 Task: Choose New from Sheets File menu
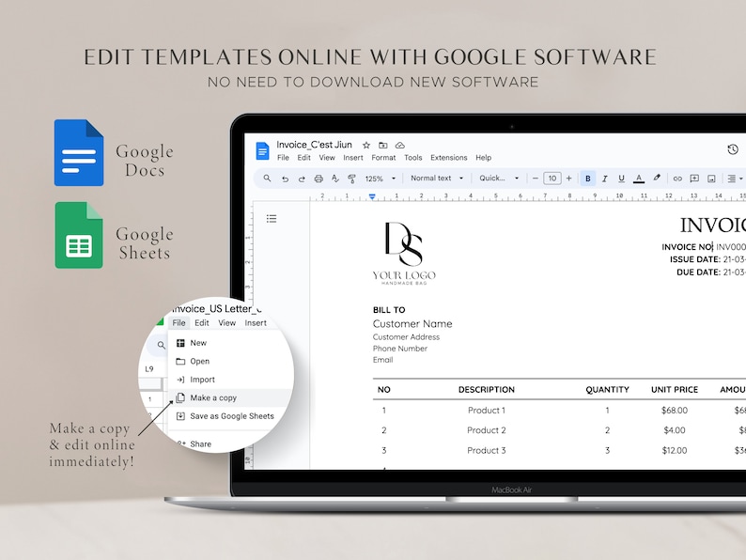[x=230, y=343]
